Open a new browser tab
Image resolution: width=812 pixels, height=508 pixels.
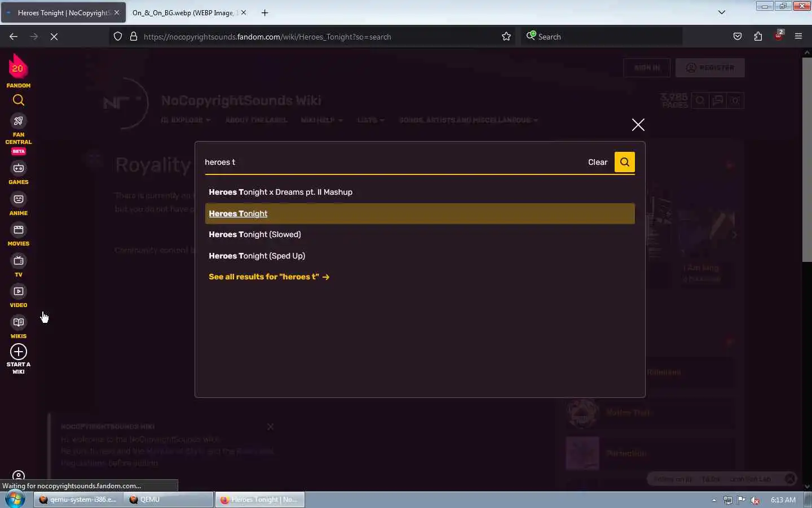click(264, 12)
